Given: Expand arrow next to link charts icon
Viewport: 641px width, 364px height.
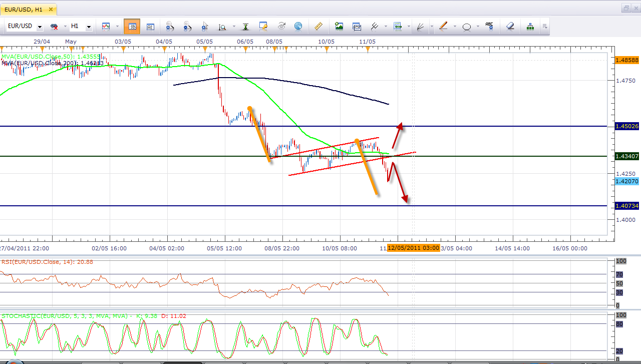Looking at the screenshot, I should [65, 27].
